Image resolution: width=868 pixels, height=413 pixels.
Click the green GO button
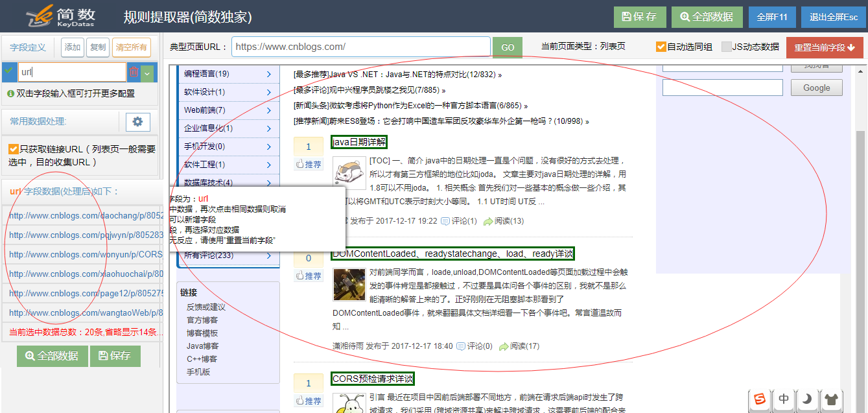(508, 47)
